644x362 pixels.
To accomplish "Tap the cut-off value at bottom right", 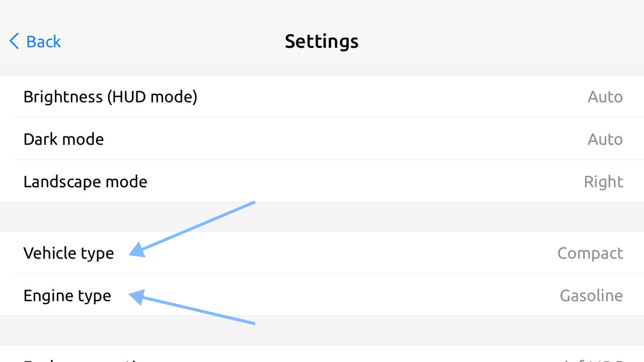I will click(594, 359).
